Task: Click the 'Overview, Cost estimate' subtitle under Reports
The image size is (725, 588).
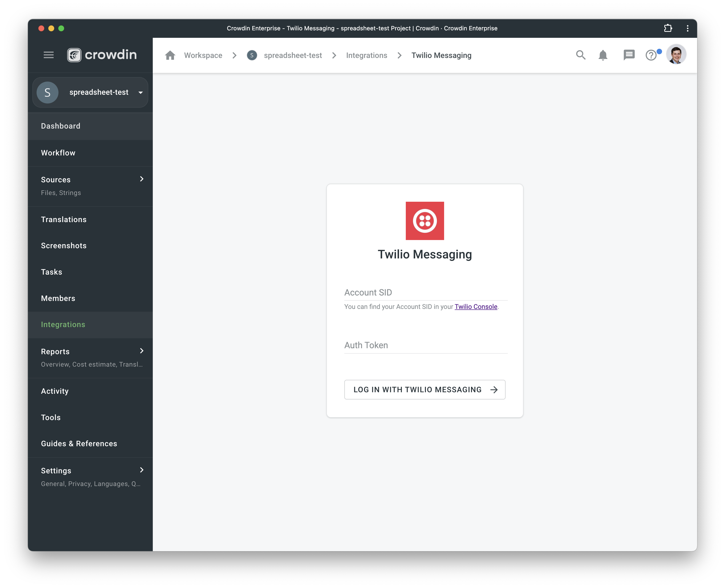Action: tap(92, 364)
